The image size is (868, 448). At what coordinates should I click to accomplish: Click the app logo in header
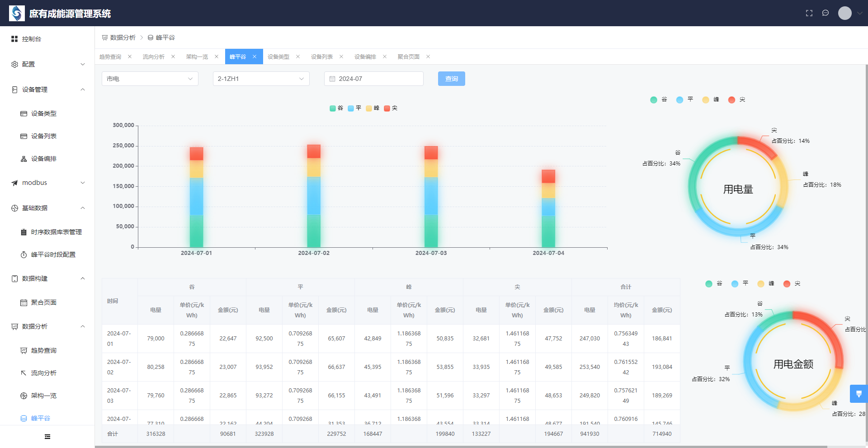tap(17, 13)
